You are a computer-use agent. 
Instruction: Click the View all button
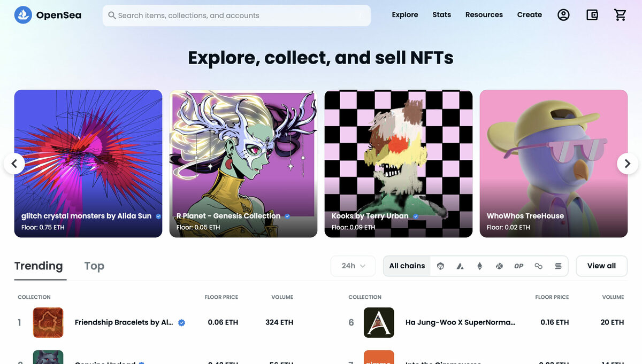tap(601, 266)
